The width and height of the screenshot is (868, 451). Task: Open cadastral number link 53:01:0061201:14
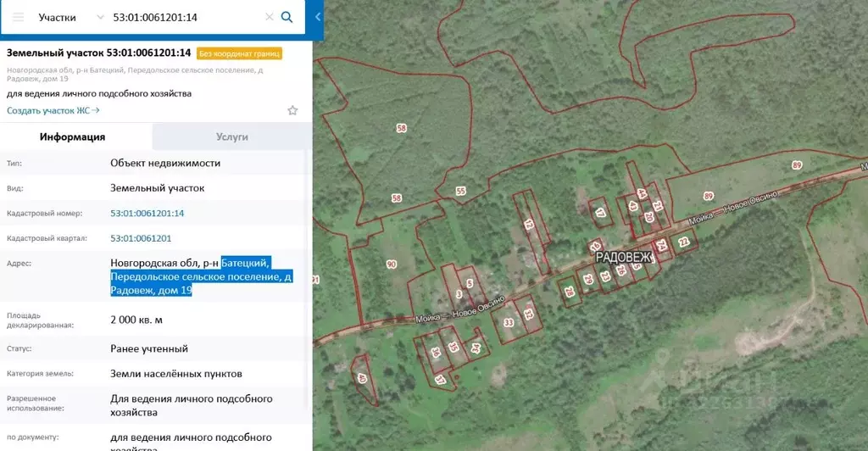coord(147,214)
